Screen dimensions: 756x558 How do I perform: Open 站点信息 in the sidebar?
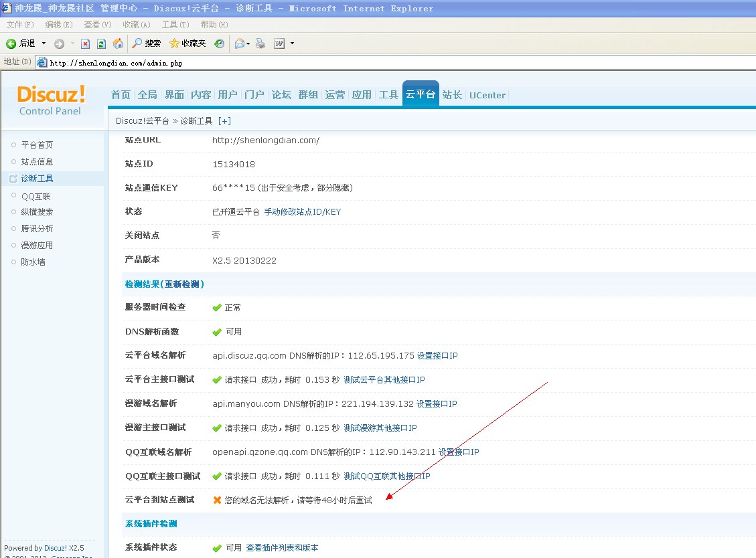[37, 162]
